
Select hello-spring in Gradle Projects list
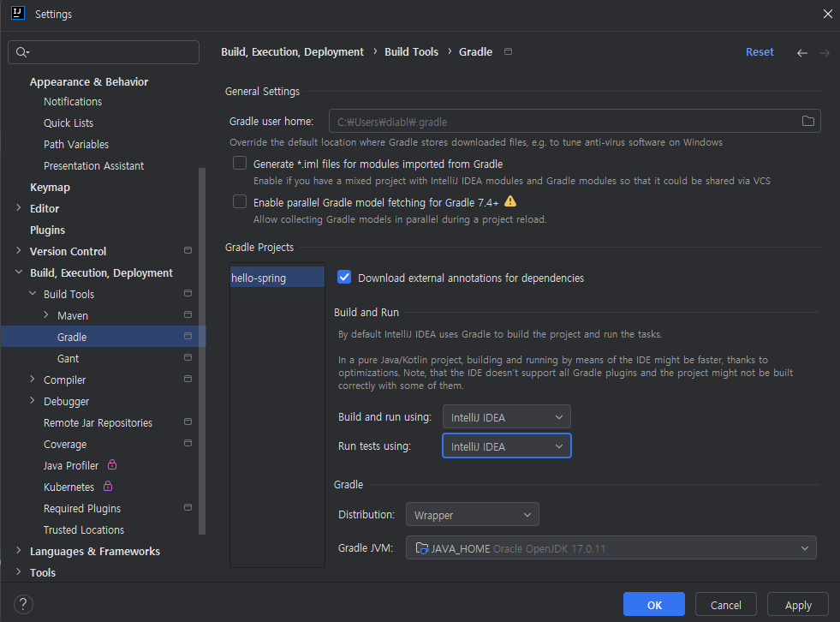pos(277,278)
